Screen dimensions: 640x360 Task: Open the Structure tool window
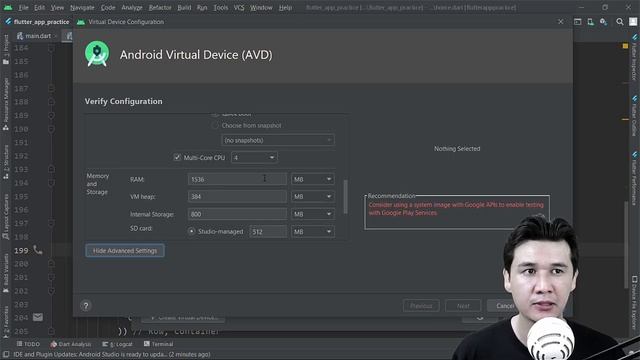[6, 162]
